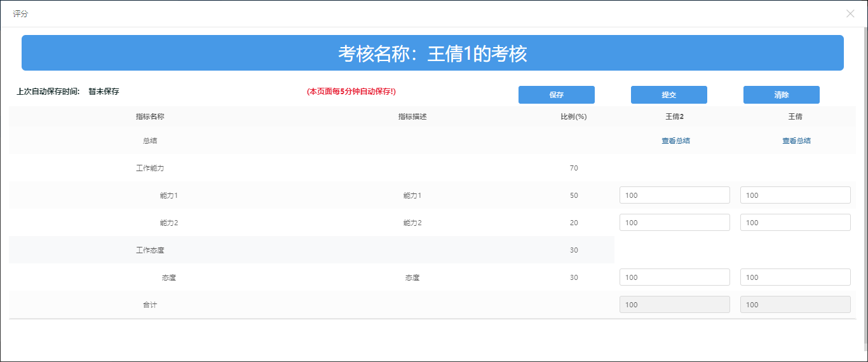Open 查看总结 link under 王倩2 column
The height and width of the screenshot is (362, 868).
point(675,141)
